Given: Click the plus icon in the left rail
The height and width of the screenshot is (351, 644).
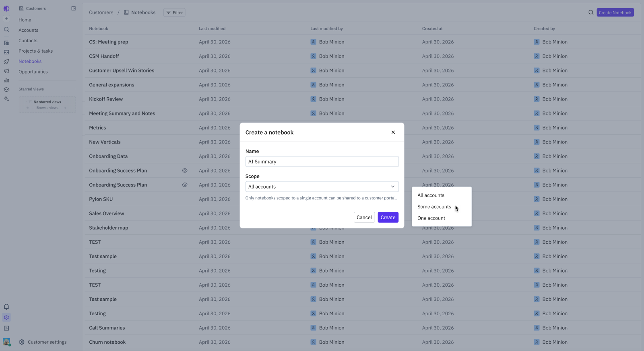Looking at the screenshot, I should [6, 19].
